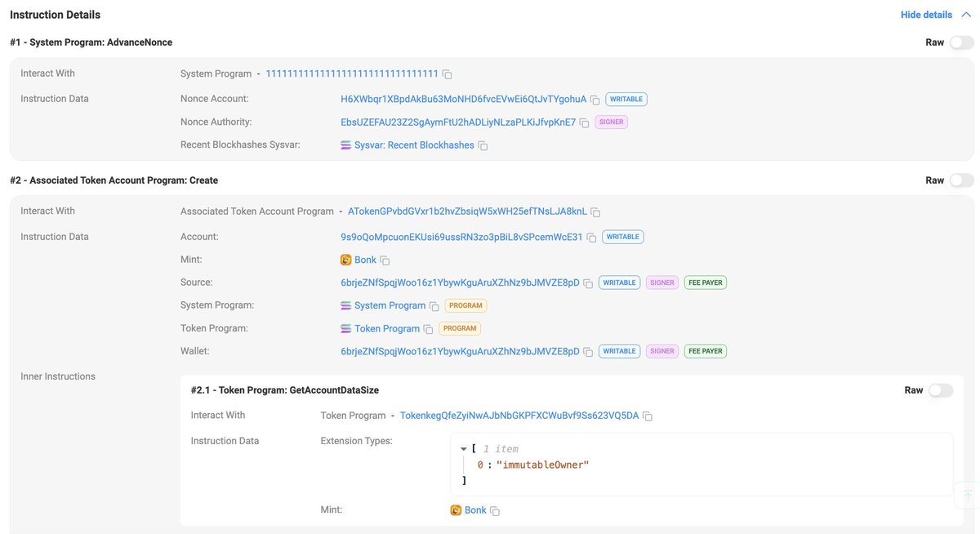Copy the Nonce Authority address
This screenshot has width=980, height=534.
[x=584, y=122]
